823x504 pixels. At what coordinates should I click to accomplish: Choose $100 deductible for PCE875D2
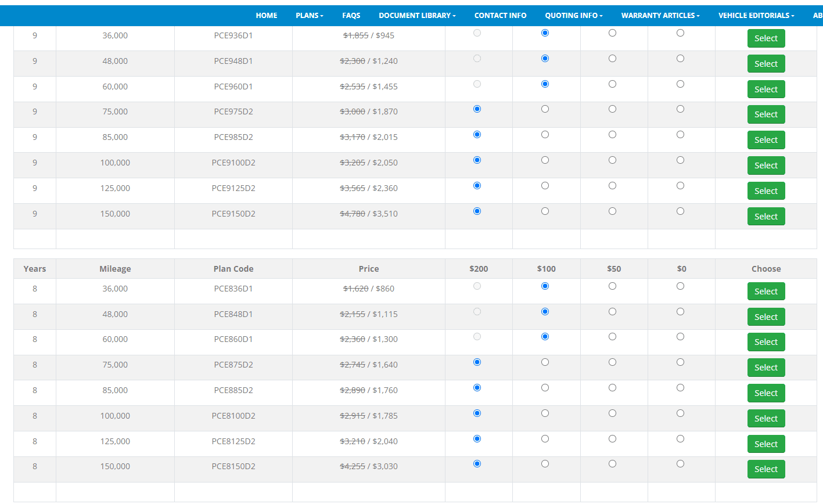545,362
